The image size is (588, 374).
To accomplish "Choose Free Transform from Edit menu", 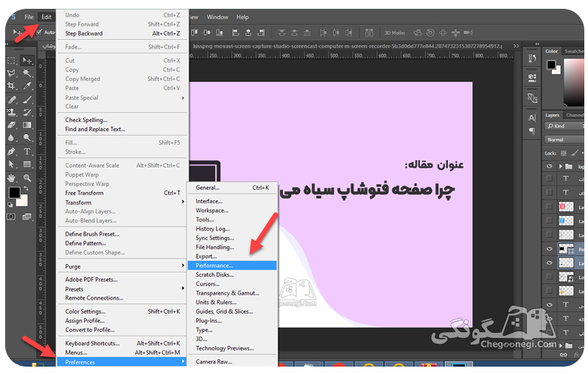I will [122, 193].
